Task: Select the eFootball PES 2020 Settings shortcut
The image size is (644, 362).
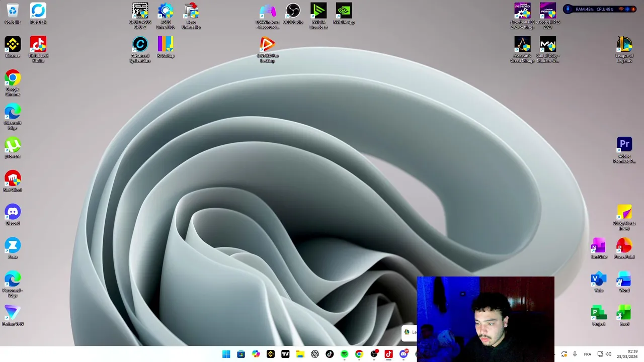Action: pyautogui.click(x=522, y=16)
